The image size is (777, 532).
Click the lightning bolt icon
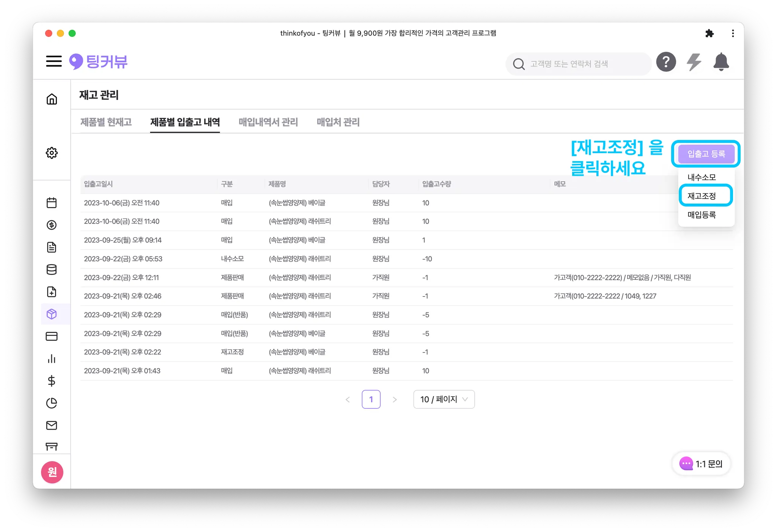[694, 62]
